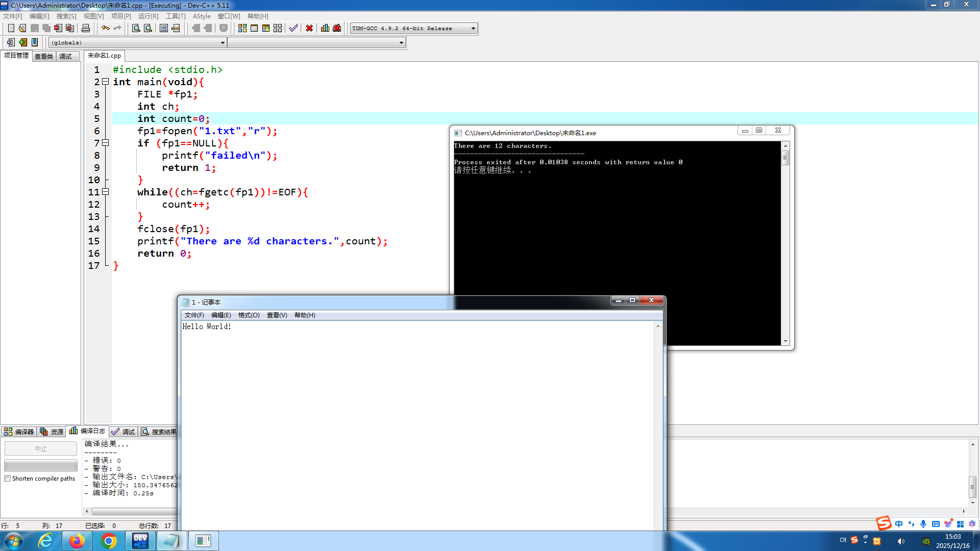Open Dev-C++ from the Windows taskbar
The width and height of the screenshot is (980, 551).
click(140, 541)
